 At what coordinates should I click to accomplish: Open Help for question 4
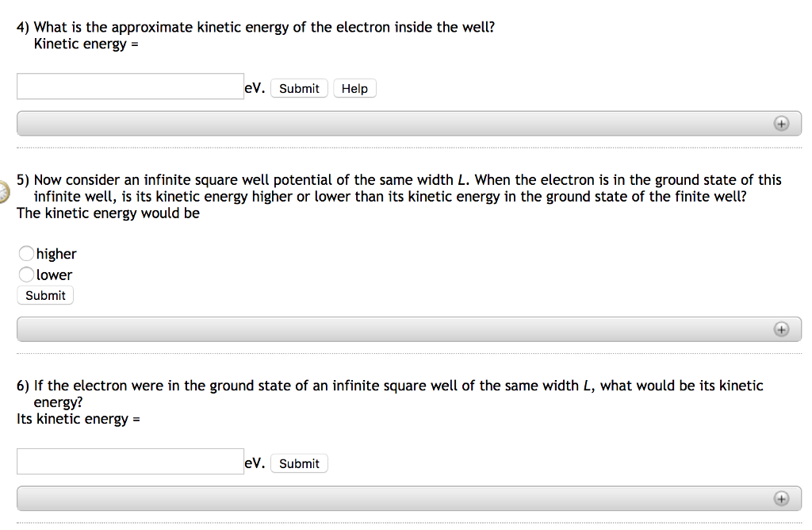[x=354, y=89]
